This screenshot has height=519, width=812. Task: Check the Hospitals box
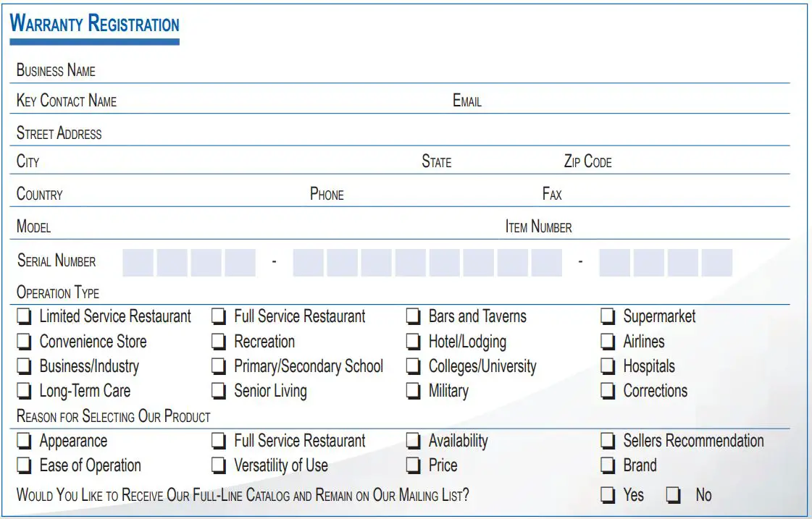pyautogui.click(x=608, y=366)
